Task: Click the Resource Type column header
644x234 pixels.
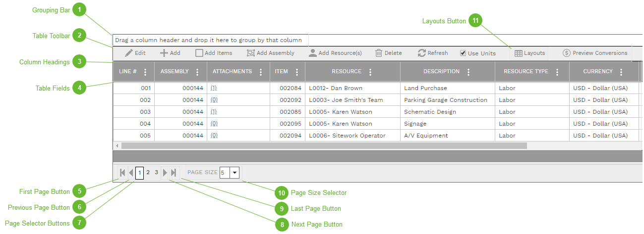Action: click(x=526, y=71)
